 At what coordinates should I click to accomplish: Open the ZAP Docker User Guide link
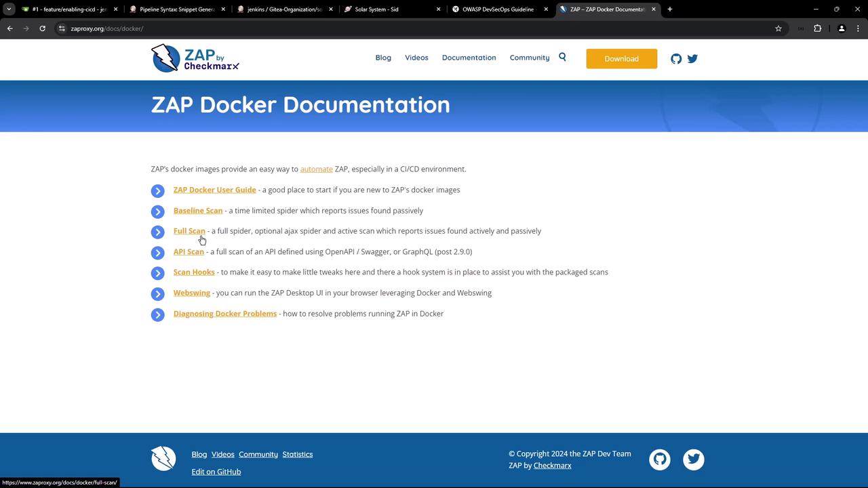[x=215, y=190]
